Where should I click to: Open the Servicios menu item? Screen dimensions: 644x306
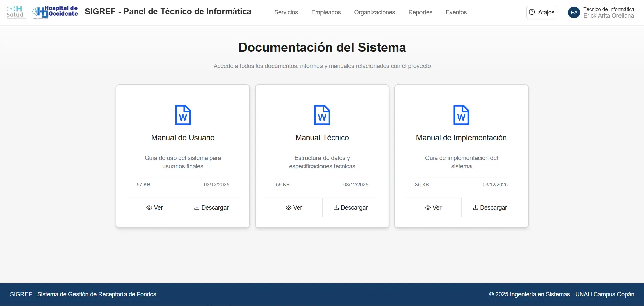pos(286,12)
